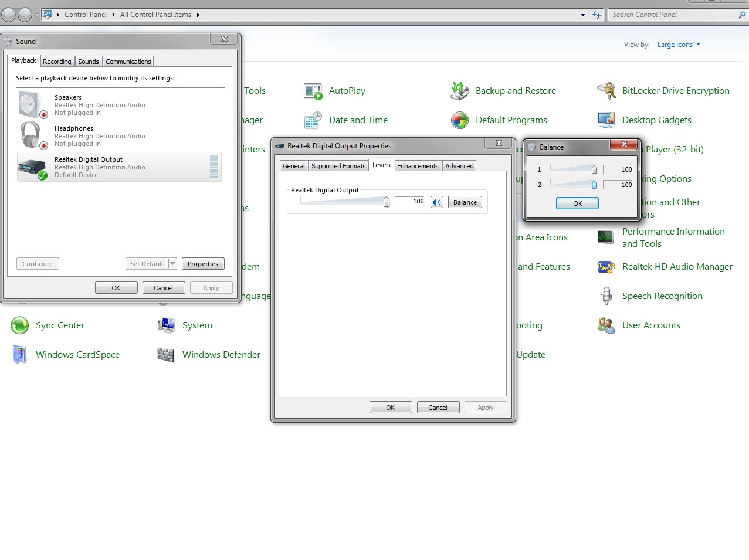The height and width of the screenshot is (560, 749).
Task: Open the Date and Time icon
Action: 313,120
